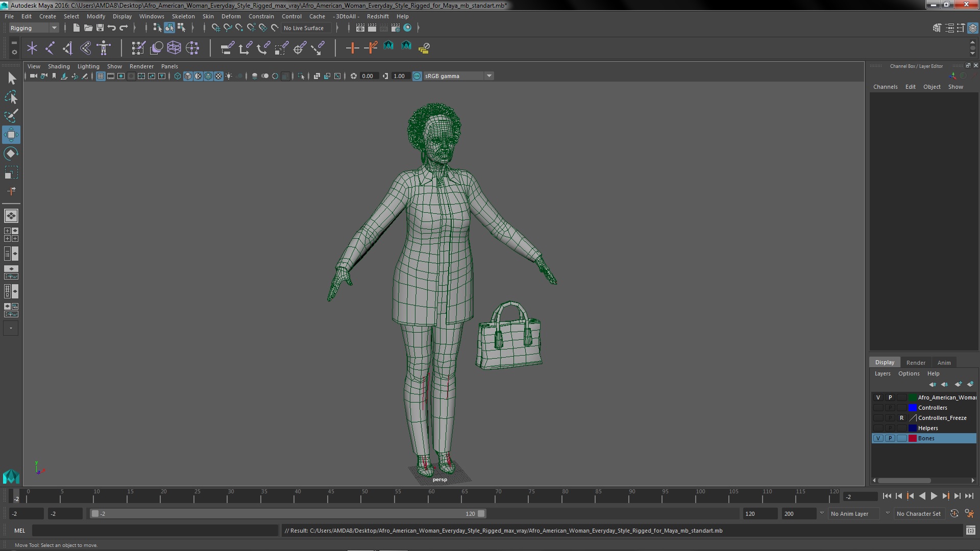
Task: Play the animation forwards
Action: pos(934,496)
